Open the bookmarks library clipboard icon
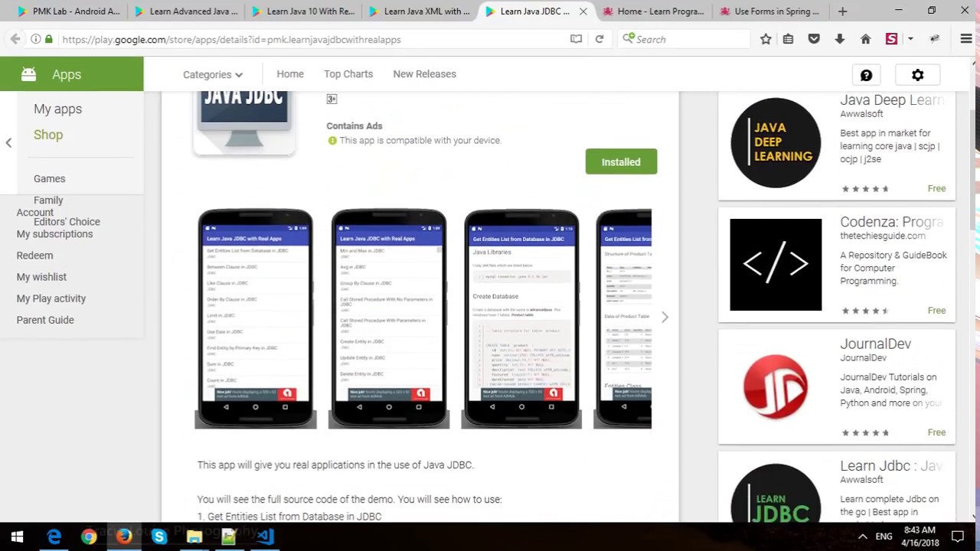 tap(788, 39)
